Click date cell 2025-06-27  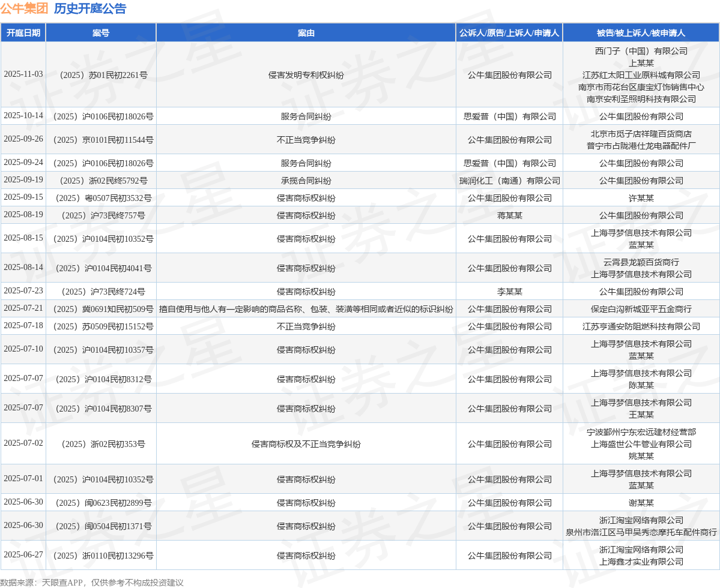click(23, 554)
